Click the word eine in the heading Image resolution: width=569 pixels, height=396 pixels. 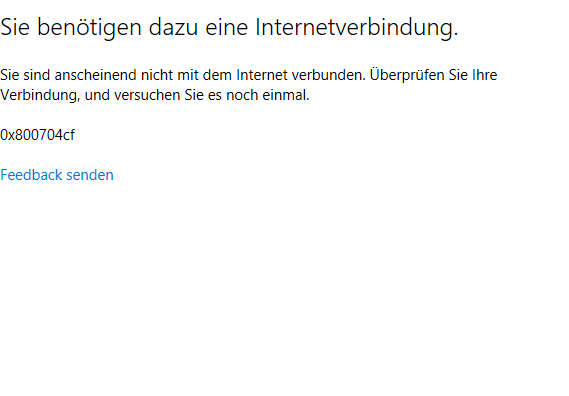click(226, 27)
